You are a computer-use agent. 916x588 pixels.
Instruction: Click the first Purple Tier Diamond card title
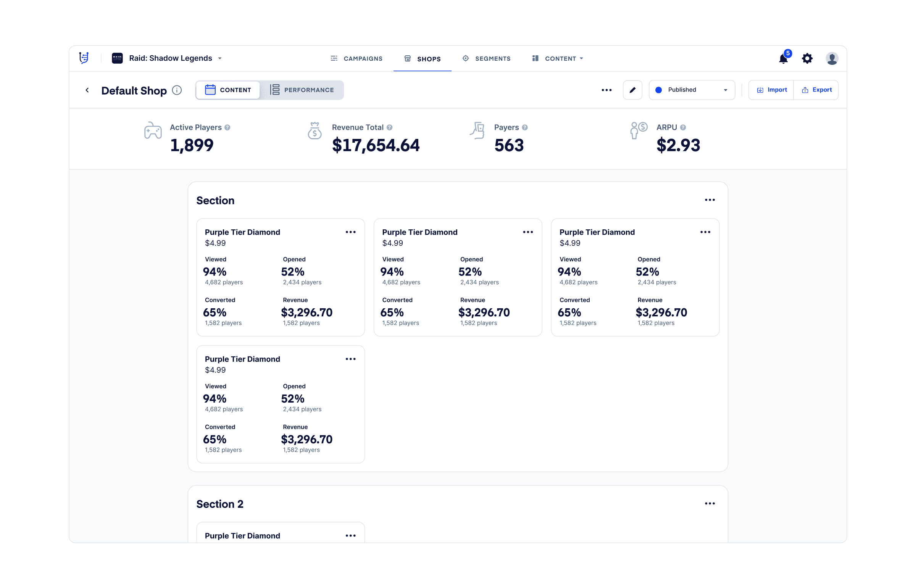click(x=242, y=232)
